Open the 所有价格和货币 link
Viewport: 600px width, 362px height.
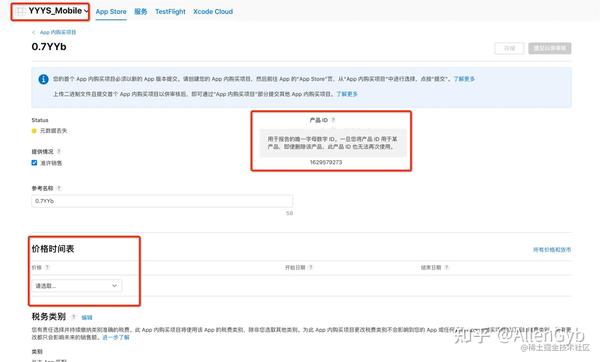point(552,250)
